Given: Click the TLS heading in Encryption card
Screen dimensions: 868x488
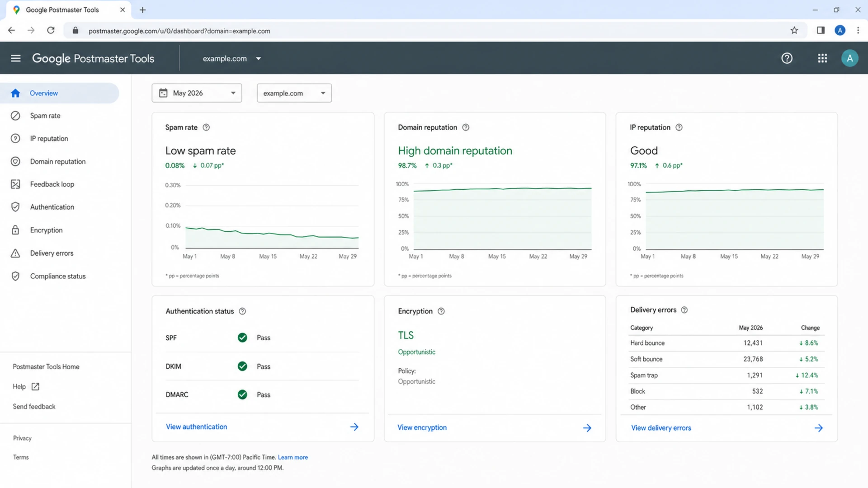Looking at the screenshot, I should [x=406, y=336].
